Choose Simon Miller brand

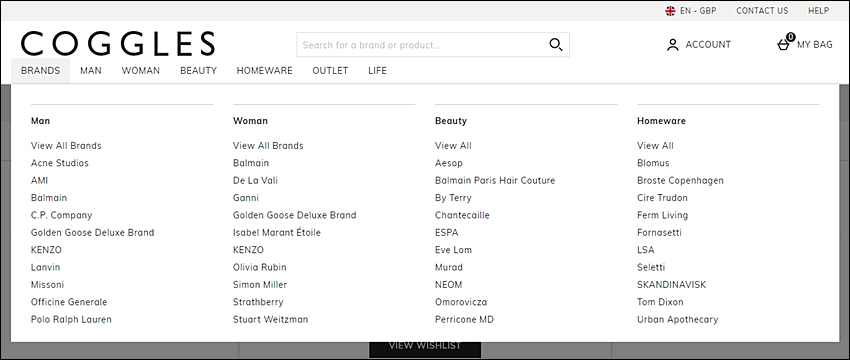pos(260,285)
